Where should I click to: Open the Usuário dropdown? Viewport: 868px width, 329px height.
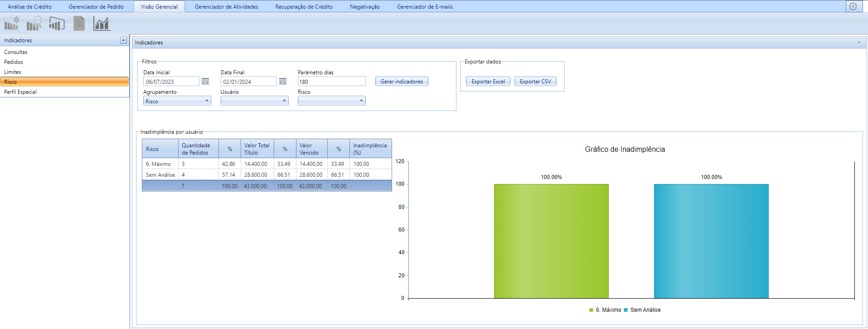click(255, 101)
